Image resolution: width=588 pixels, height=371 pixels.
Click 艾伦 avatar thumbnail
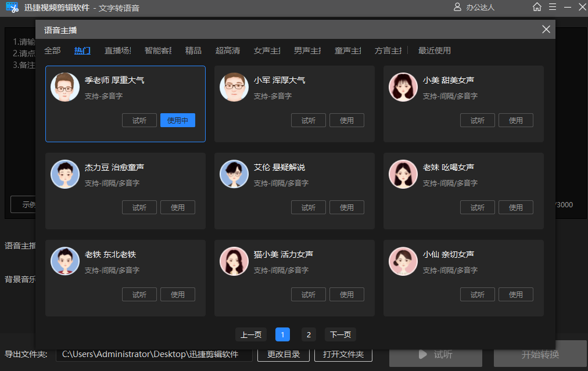pyautogui.click(x=234, y=174)
